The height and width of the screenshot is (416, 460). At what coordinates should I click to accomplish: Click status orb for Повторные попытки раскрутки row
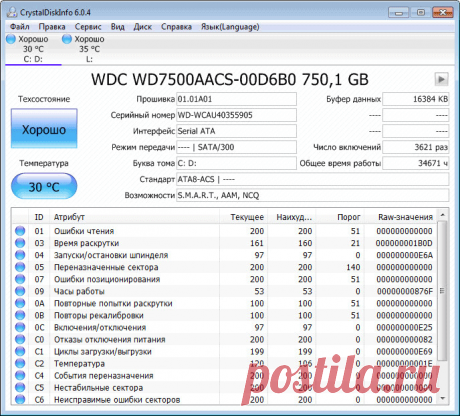[x=20, y=303]
